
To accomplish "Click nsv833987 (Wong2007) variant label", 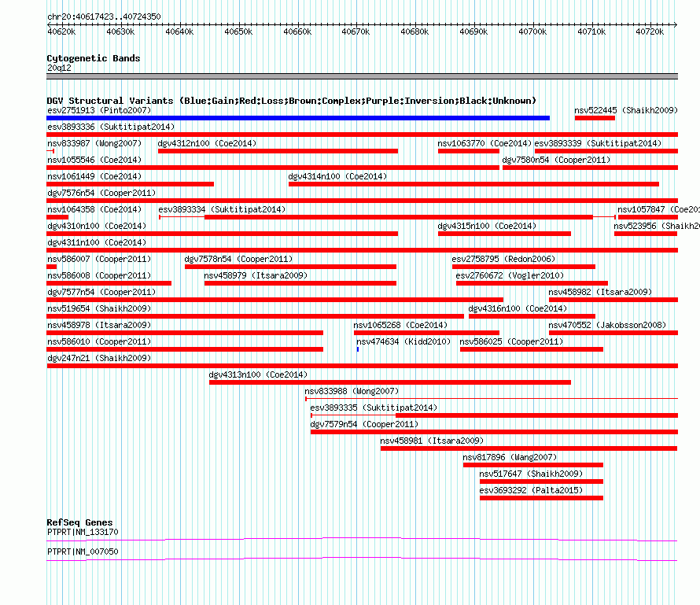I will coord(94,143).
